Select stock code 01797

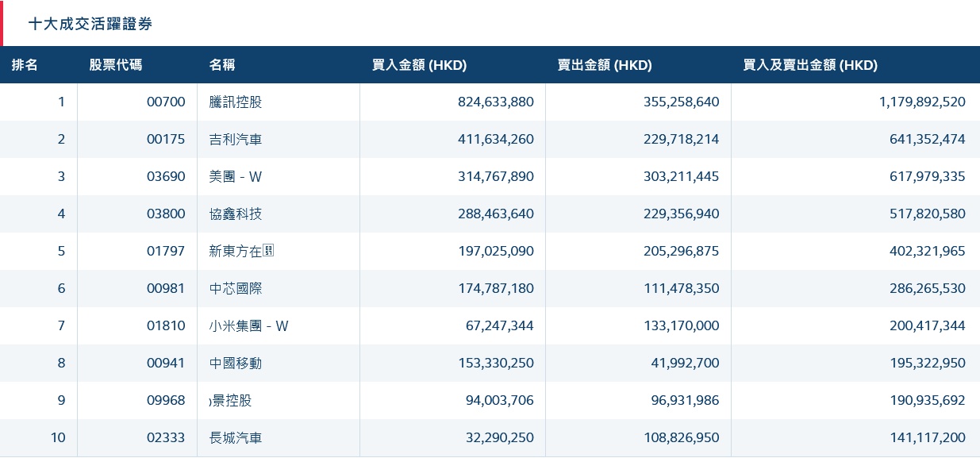click(166, 251)
